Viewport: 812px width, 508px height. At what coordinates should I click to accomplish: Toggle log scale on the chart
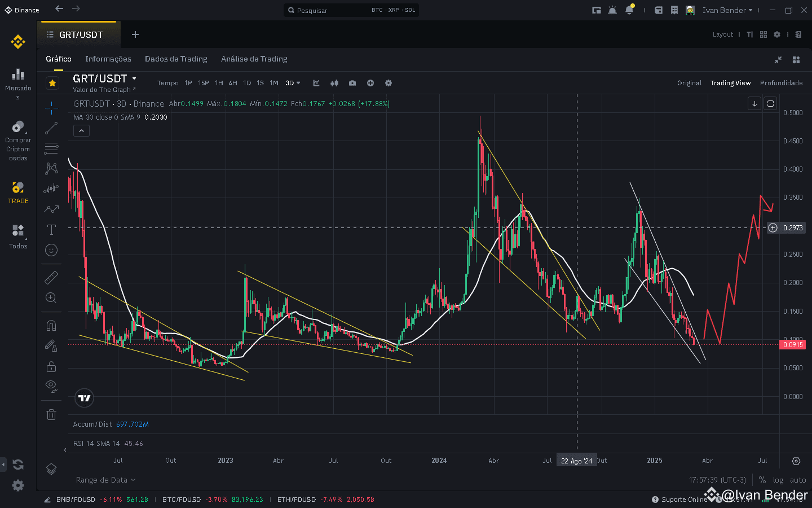778,480
